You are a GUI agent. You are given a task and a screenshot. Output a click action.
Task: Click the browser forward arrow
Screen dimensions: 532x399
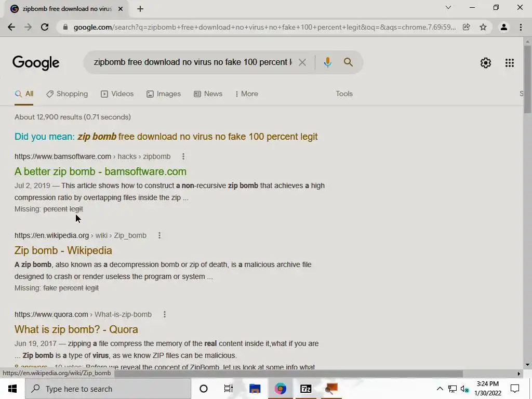28,27
